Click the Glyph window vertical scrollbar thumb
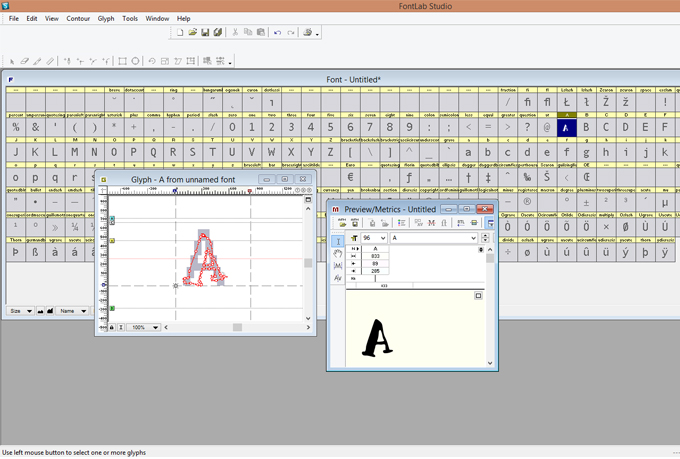680x459 pixels. (x=308, y=263)
